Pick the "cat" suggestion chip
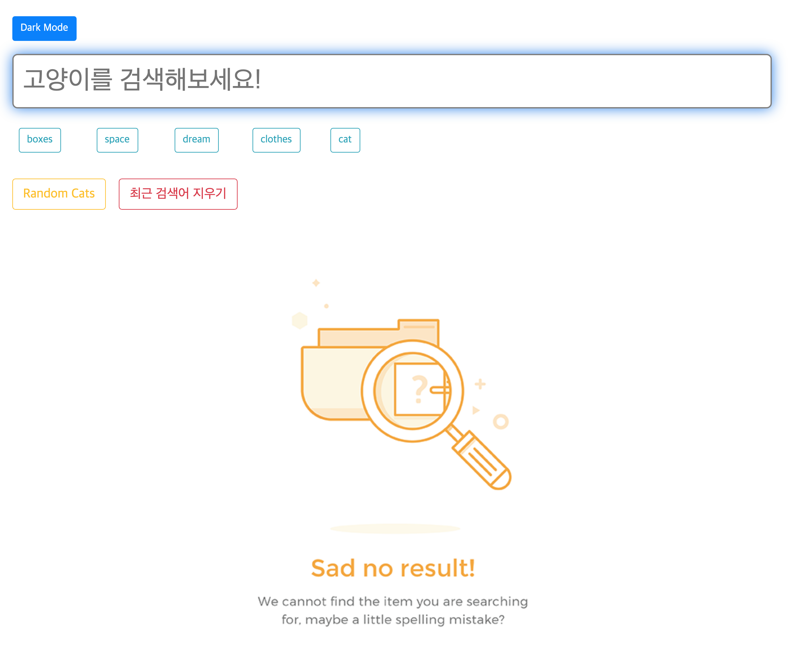 click(x=345, y=140)
